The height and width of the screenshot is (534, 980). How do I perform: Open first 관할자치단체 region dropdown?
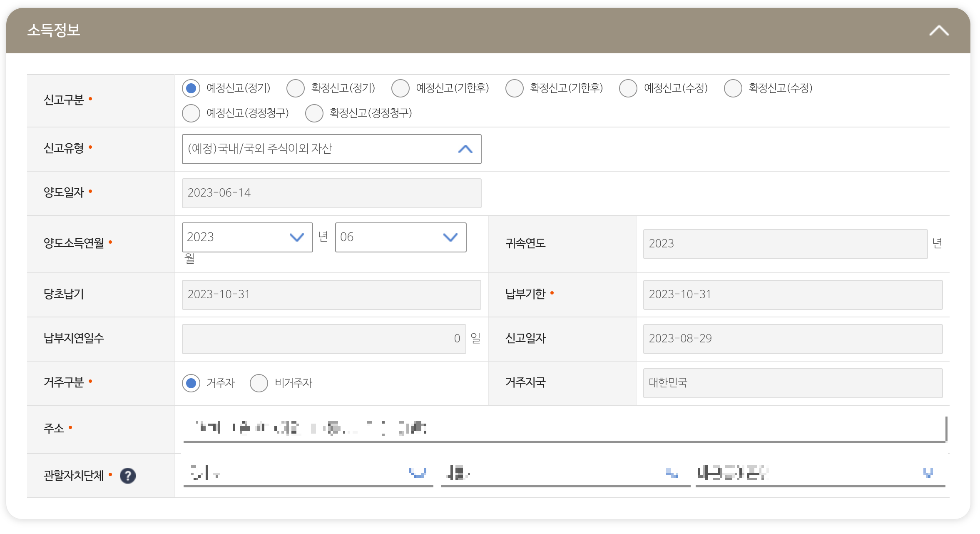pyautogui.click(x=308, y=473)
